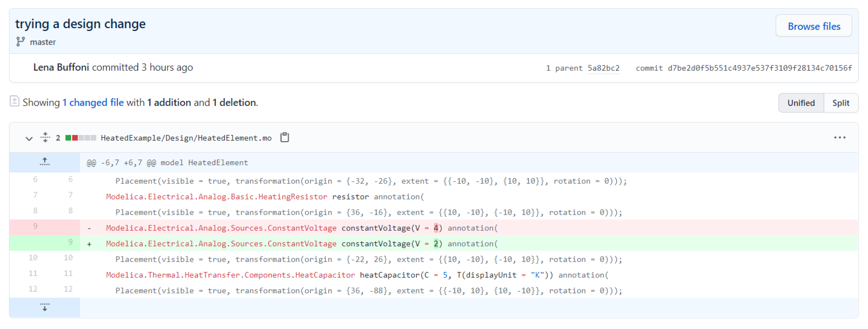Click the diffstat colored squares bar

point(81,138)
